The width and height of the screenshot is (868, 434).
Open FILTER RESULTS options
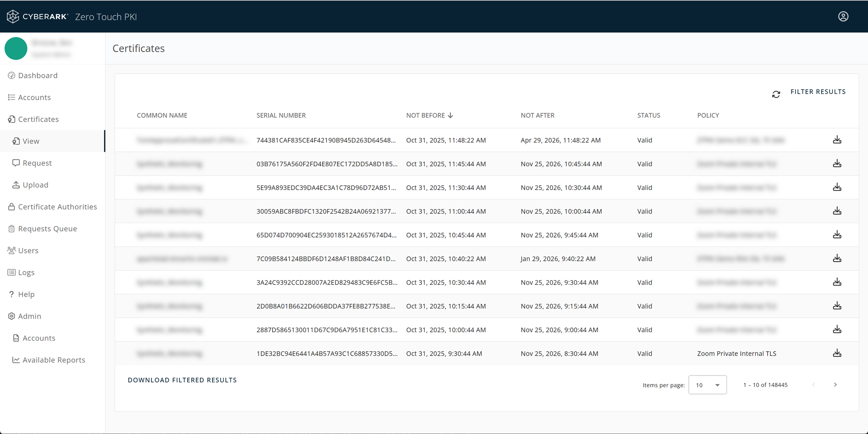click(818, 91)
